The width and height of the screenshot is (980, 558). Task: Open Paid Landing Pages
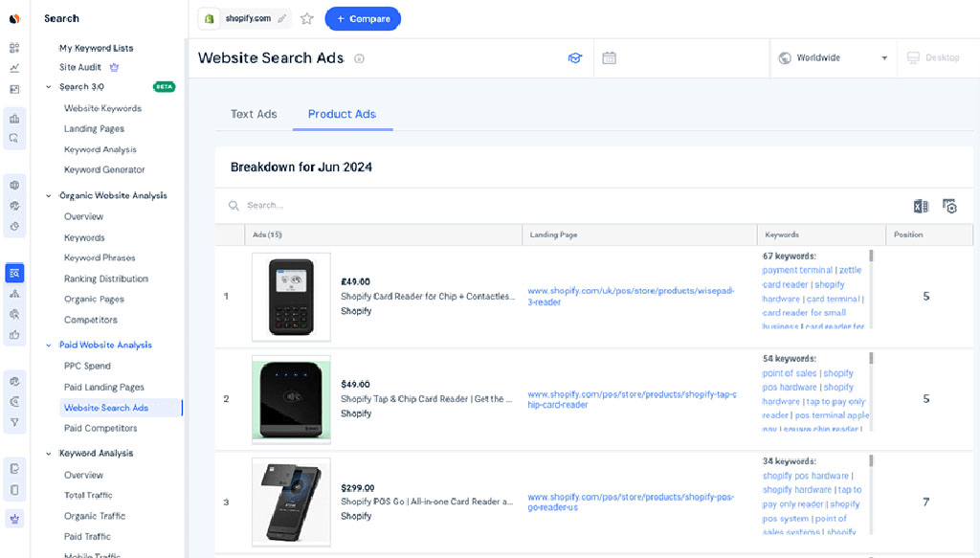tap(103, 387)
